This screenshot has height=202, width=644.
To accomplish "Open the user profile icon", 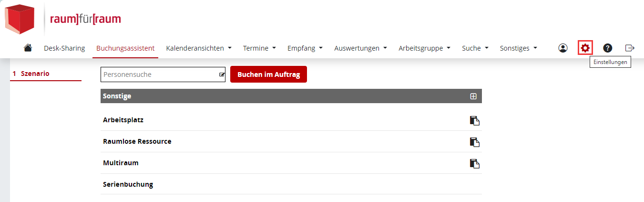I will pyautogui.click(x=563, y=48).
